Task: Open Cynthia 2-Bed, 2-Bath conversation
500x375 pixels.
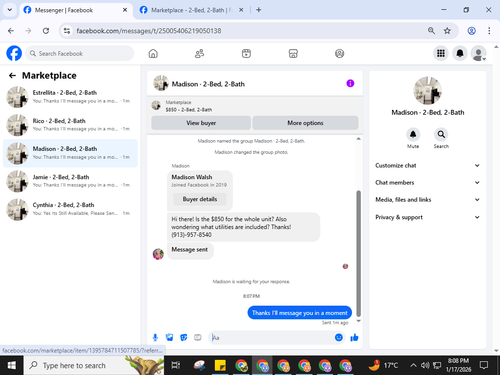Action: point(70,209)
